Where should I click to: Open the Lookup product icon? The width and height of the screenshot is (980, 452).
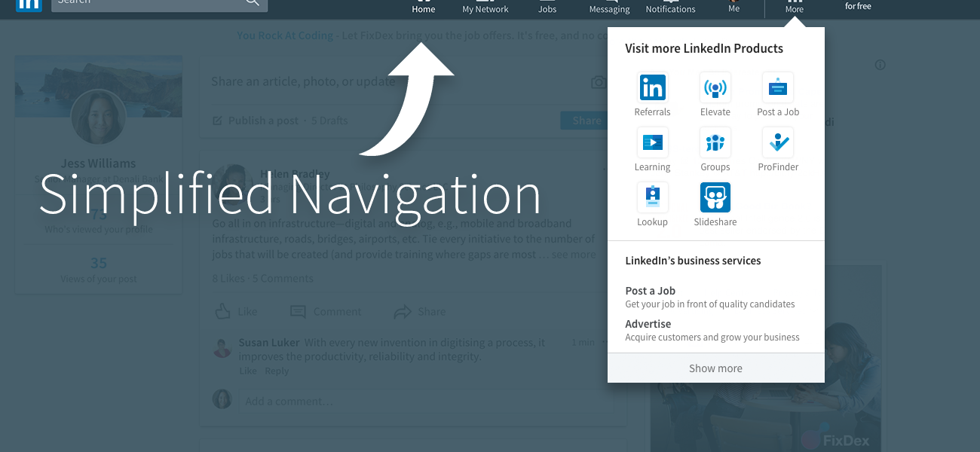tap(652, 197)
